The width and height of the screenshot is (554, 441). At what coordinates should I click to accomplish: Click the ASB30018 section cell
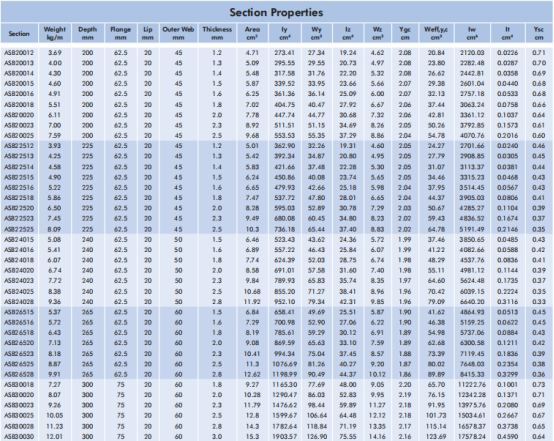(x=19, y=384)
